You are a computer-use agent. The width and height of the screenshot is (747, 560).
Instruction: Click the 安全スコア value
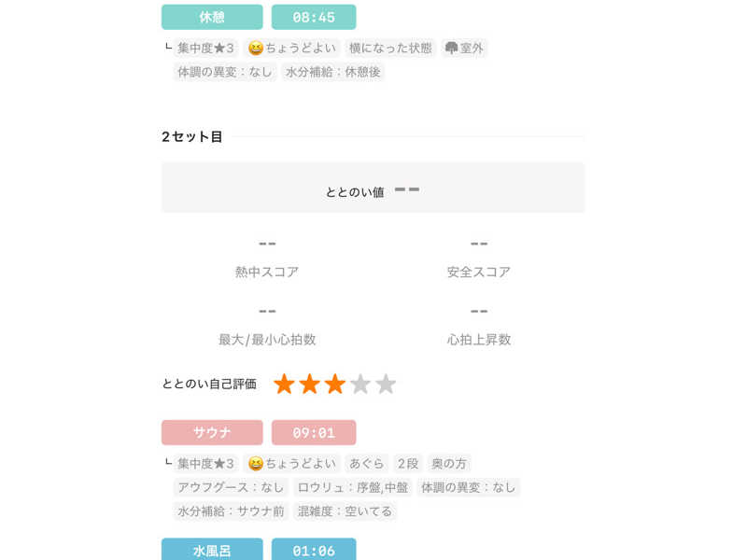click(x=479, y=245)
